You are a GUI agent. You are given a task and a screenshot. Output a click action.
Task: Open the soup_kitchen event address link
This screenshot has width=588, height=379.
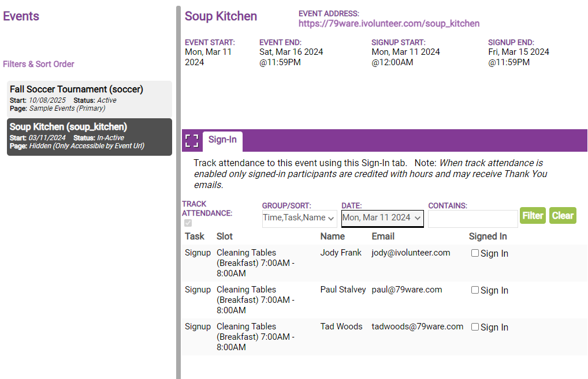tap(389, 24)
